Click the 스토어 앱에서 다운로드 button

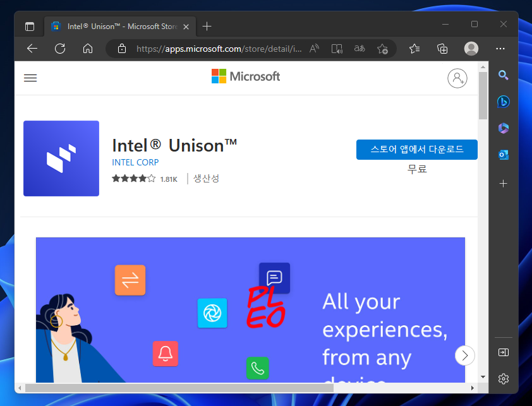tap(416, 149)
